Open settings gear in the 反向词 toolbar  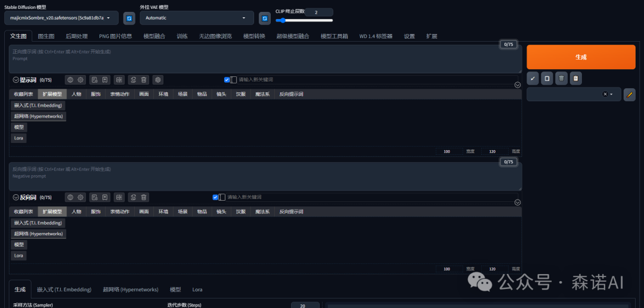(80, 197)
